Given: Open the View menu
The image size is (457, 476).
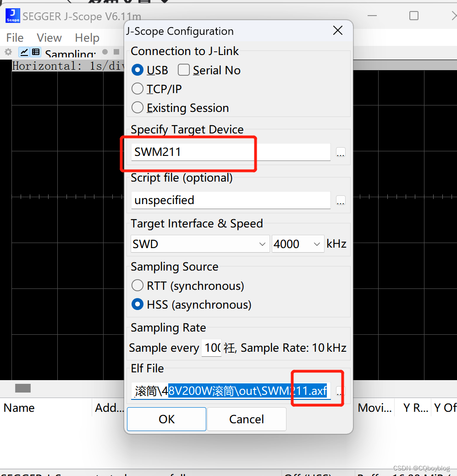Looking at the screenshot, I should (x=49, y=38).
